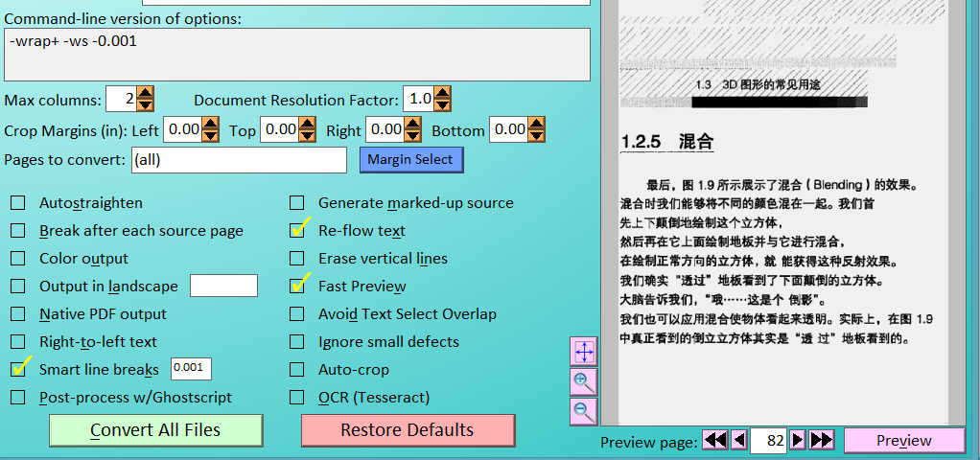
Task: Increase Right crop margin
Action: click(412, 124)
